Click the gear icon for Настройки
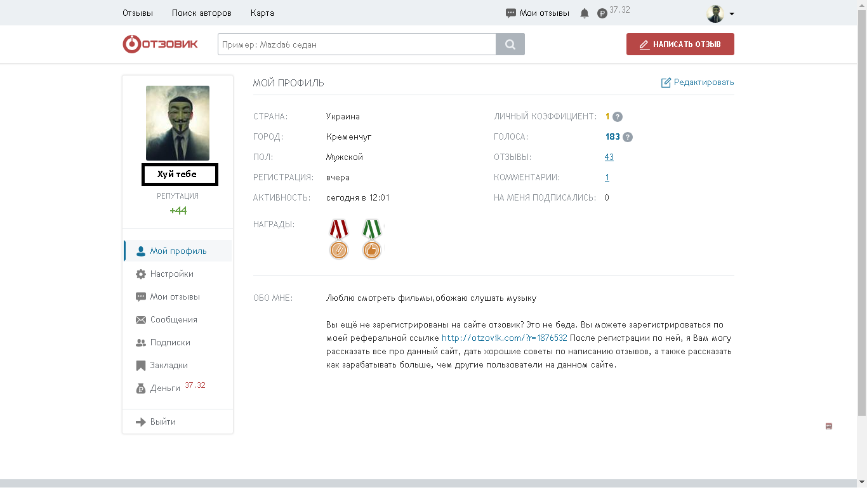Viewport: 867px width, 504px height. click(141, 274)
